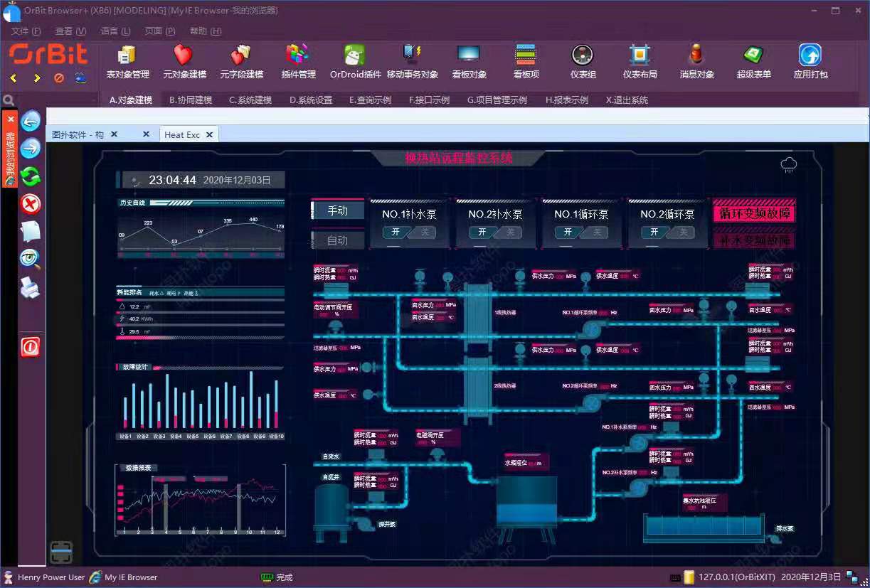This screenshot has width=870, height=588.
Task: Switch NO.1补水泵 to 关
Action: [423, 232]
